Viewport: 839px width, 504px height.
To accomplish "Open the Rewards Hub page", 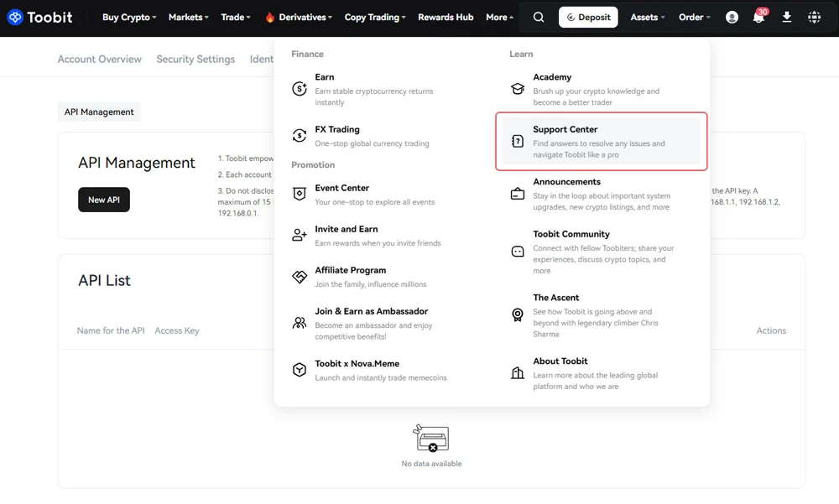I will point(446,17).
